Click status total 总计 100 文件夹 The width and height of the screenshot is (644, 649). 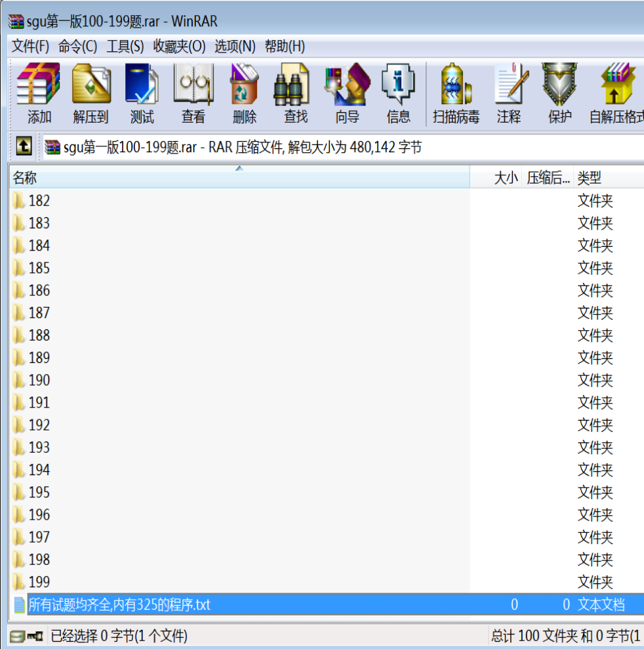[x=536, y=636]
